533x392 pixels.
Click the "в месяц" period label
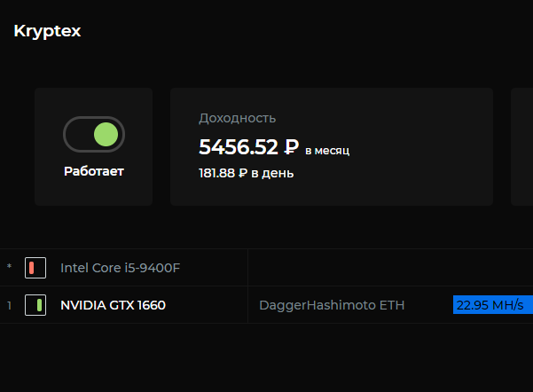click(327, 151)
